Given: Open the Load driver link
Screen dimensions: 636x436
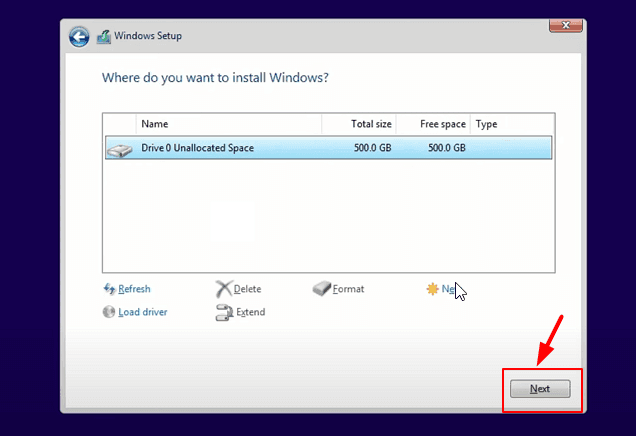Looking at the screenshot, I should coord(143,312).
